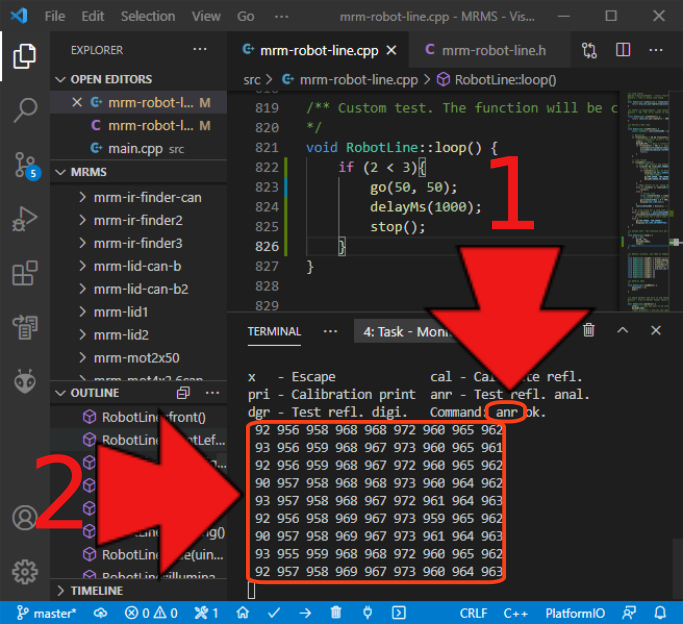Open the Extensions view
Image resolution: width=683 pixels, height=624 pixels.
click(25, 273)
